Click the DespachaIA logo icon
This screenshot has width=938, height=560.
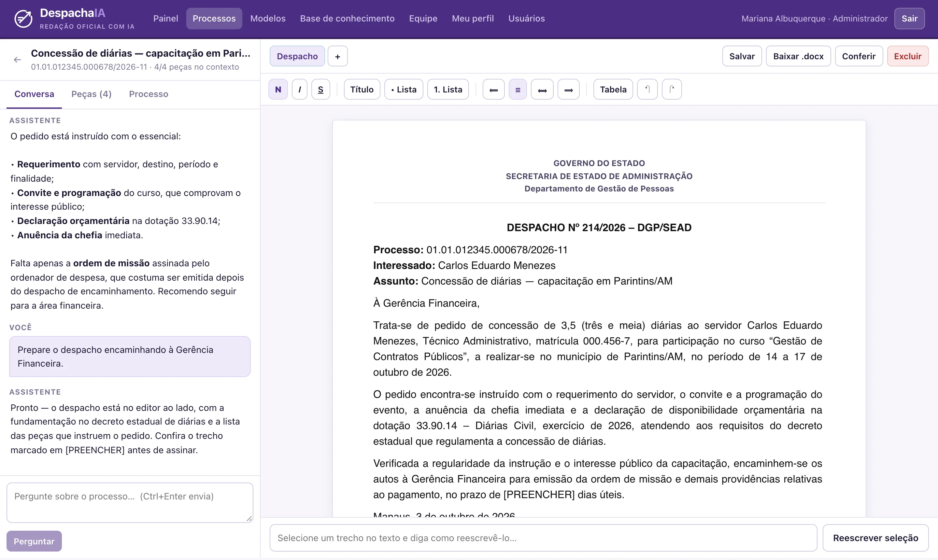click(x=23, y=19)
